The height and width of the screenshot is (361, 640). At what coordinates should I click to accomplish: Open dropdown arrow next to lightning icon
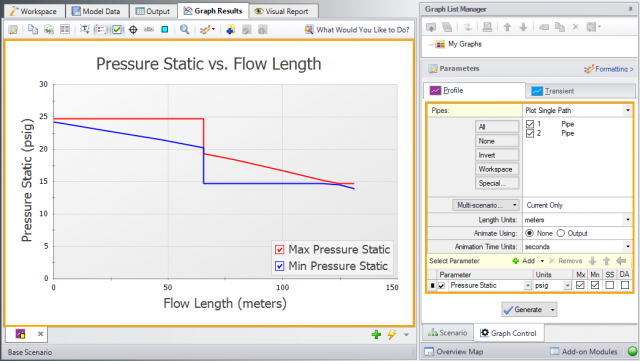406,334
